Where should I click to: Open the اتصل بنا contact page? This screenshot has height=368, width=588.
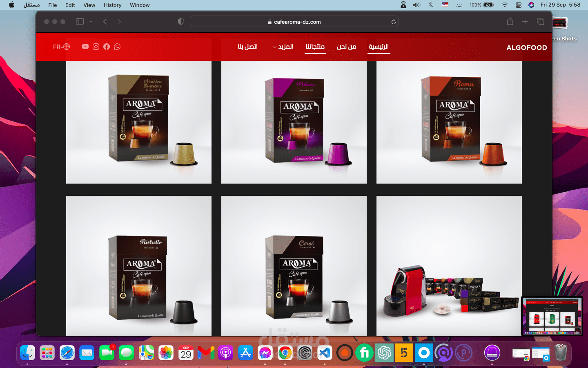[x=247, y=47]
